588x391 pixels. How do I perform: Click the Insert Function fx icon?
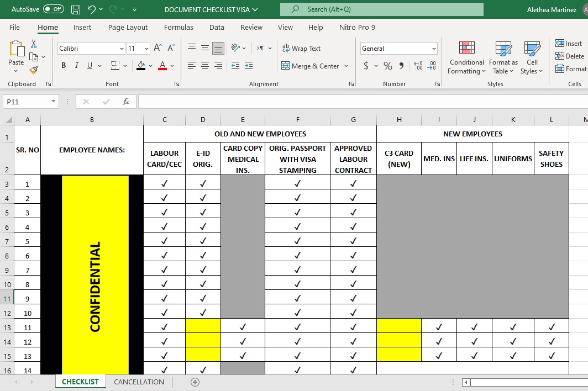(x=126, y=102)
